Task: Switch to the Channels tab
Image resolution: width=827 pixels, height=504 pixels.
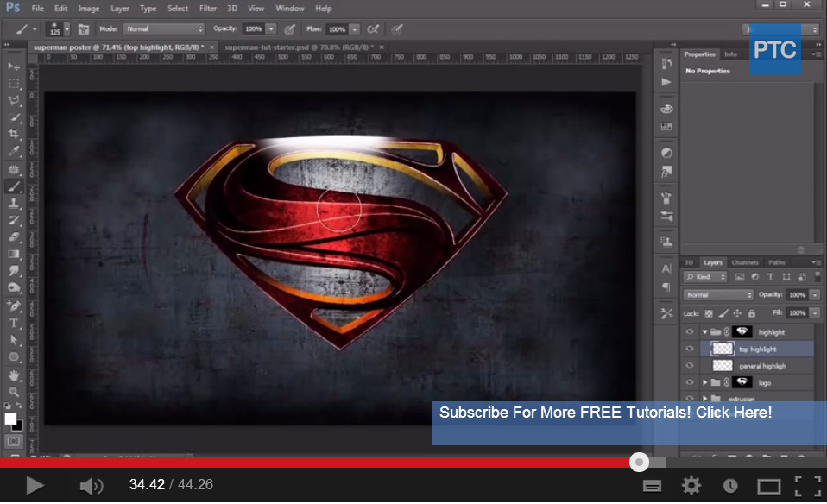Action: pos(744,262)
